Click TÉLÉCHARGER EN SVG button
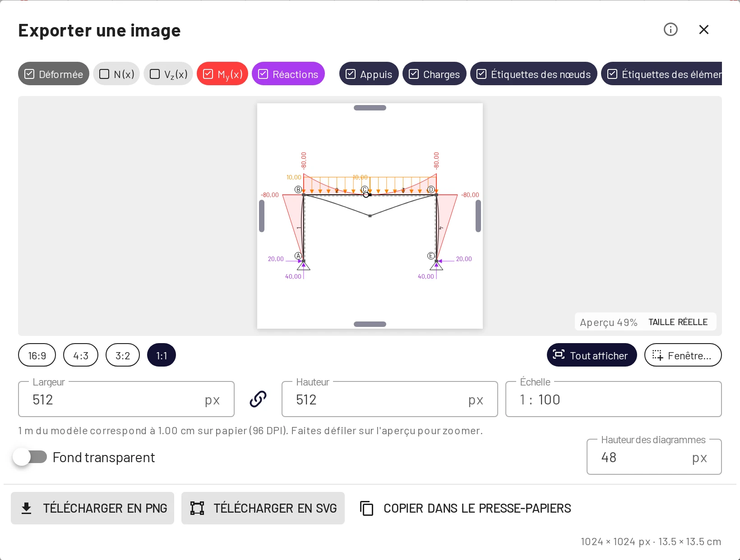 (x=263, y=508)
